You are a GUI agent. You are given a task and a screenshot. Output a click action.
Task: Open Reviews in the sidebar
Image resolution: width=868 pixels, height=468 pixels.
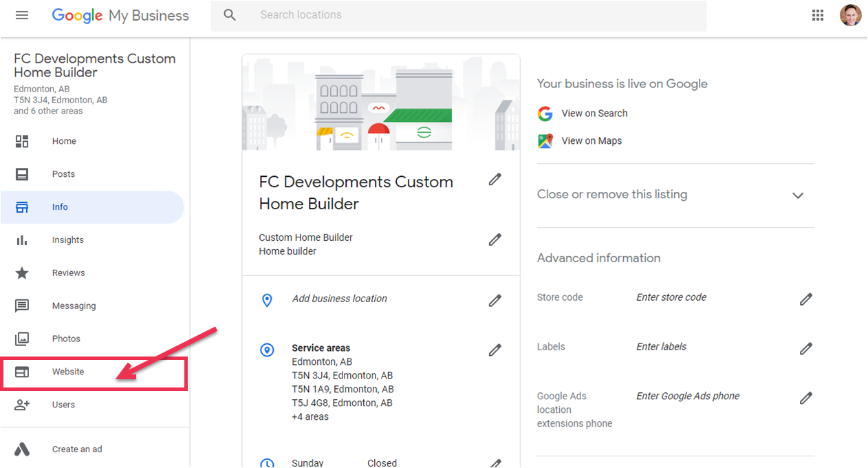(x=68, y=273)
